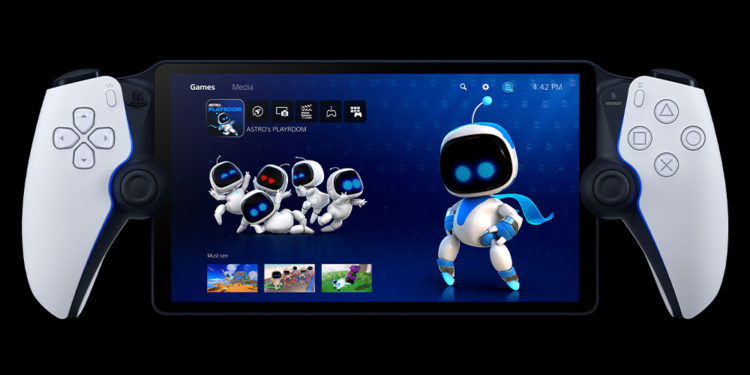Click the ASTRO's PLAYROOM title text
The image size is (750, 375).
(276, 129)
